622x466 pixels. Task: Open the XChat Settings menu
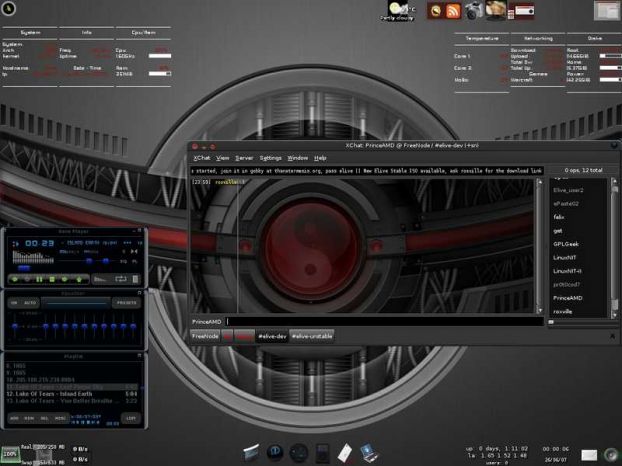(270, 158)
